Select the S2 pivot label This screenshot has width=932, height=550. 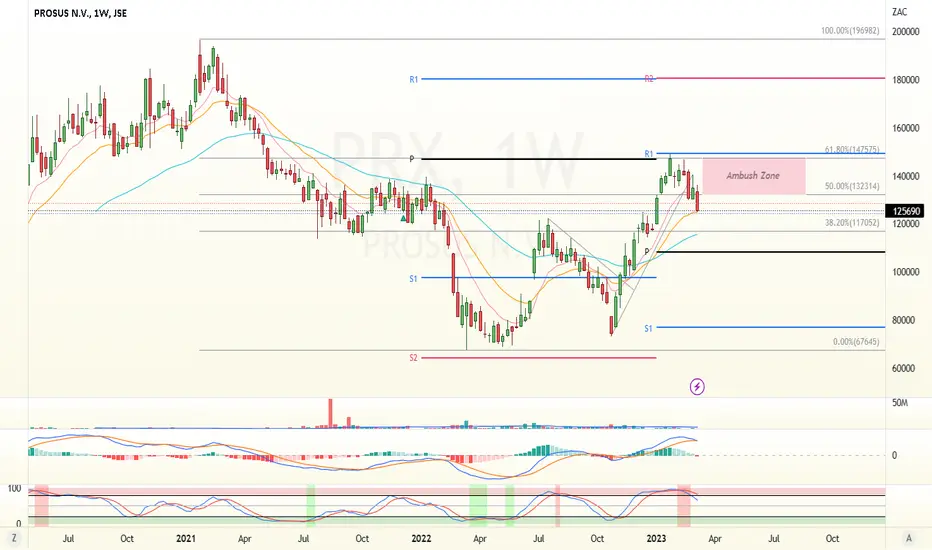click(x=413, y=358)
